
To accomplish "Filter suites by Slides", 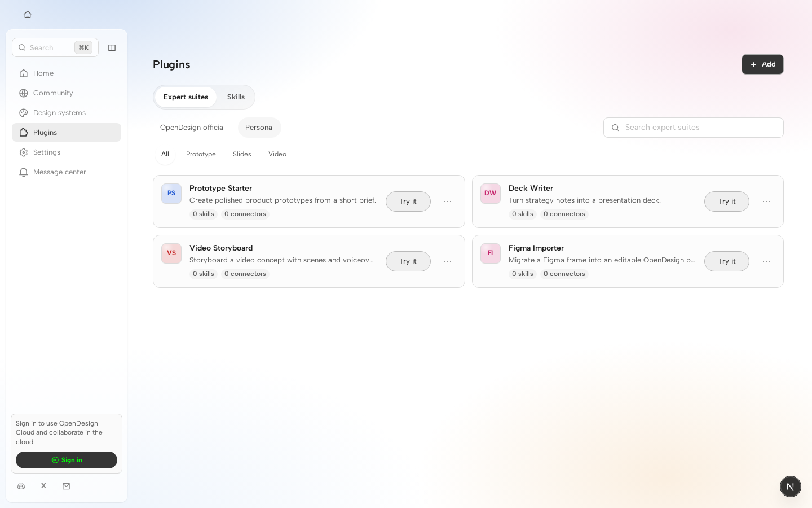I will tap(242, 154).
